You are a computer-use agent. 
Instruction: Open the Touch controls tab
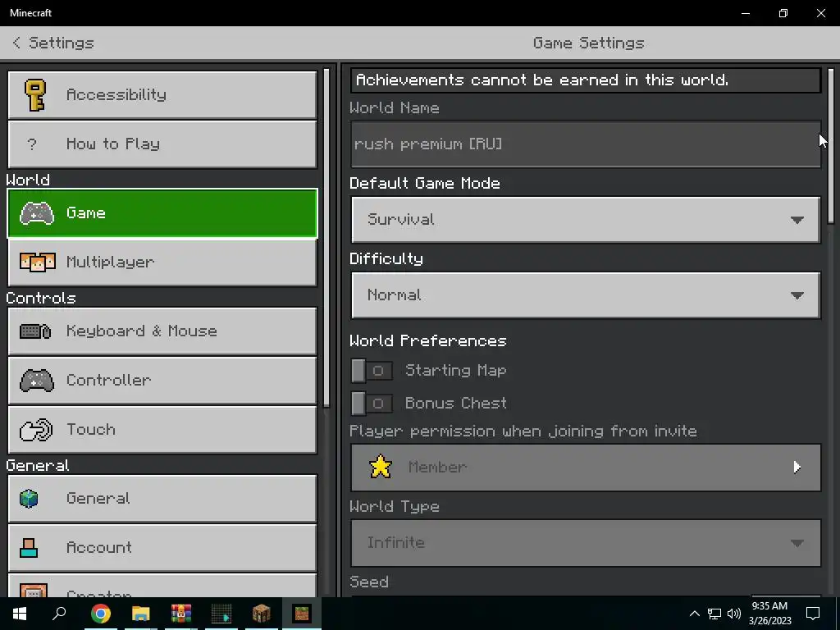point(162,430)
